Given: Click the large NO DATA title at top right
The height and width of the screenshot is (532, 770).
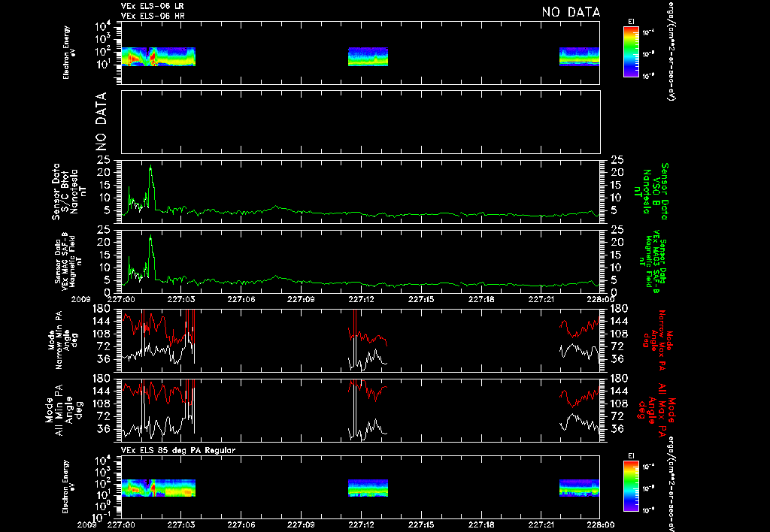Looking at the screenshot, I should (571, 12).
